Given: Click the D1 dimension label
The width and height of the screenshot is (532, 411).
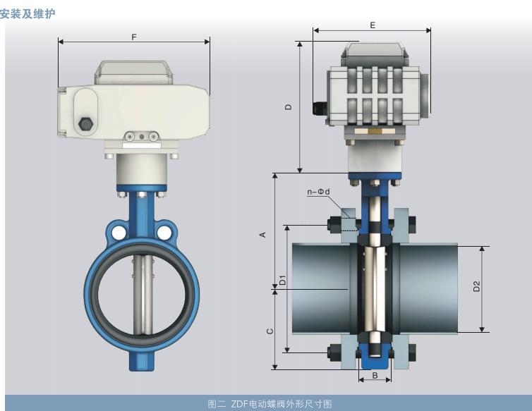Looking at the screenshot, I should coord(282,279).
